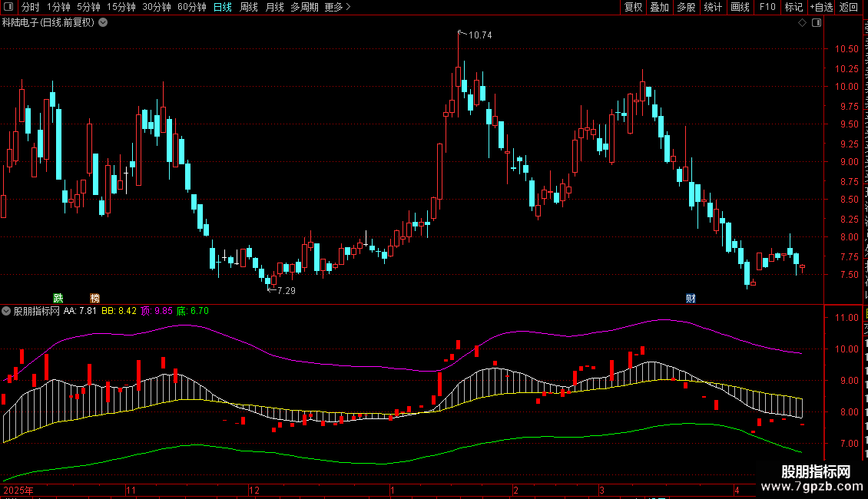Click the blue 财 marker icon
The image size is (868, 499).
[x=691, y=298]
